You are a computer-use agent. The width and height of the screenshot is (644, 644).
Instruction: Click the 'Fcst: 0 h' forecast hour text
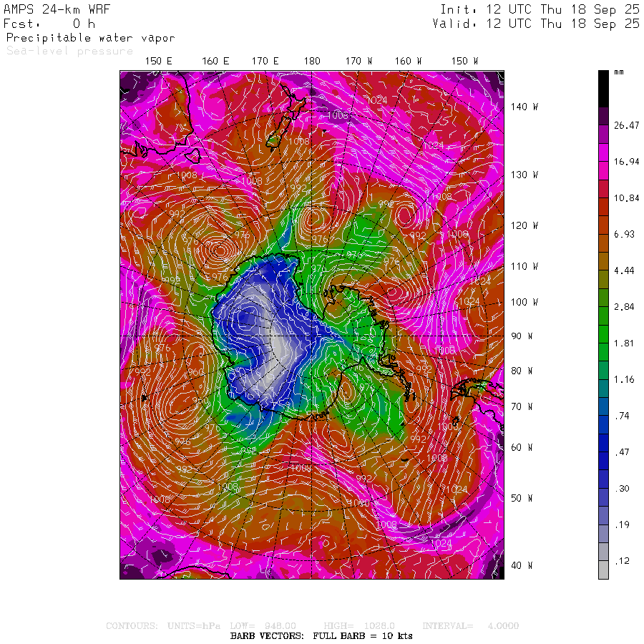pyautogui.click(x=50, y=24)
